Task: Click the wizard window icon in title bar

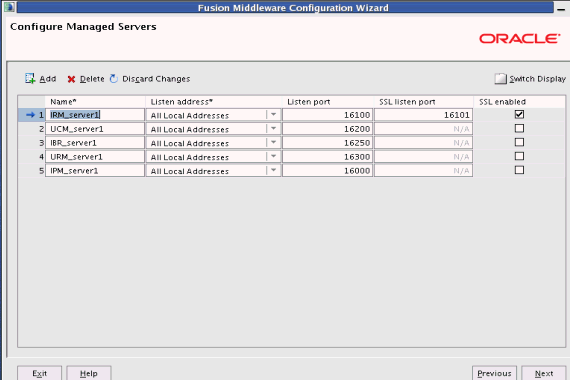Action: click(x=9, y=7)
